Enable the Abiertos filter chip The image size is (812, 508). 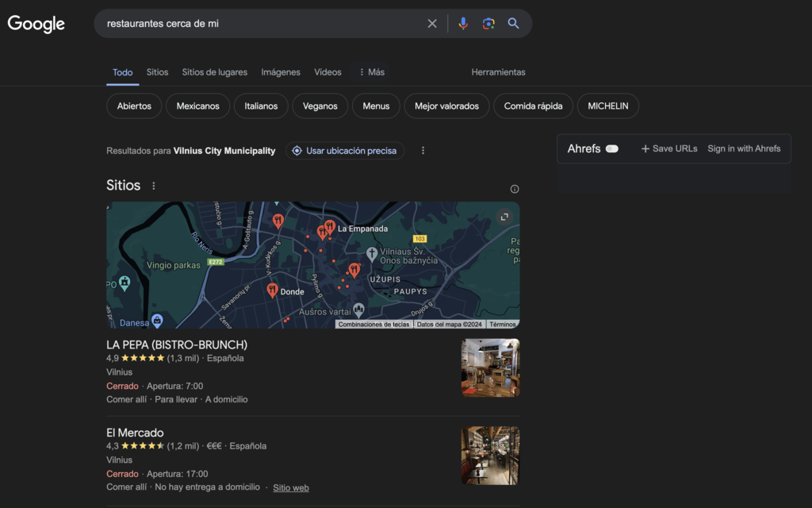point(133,106)
